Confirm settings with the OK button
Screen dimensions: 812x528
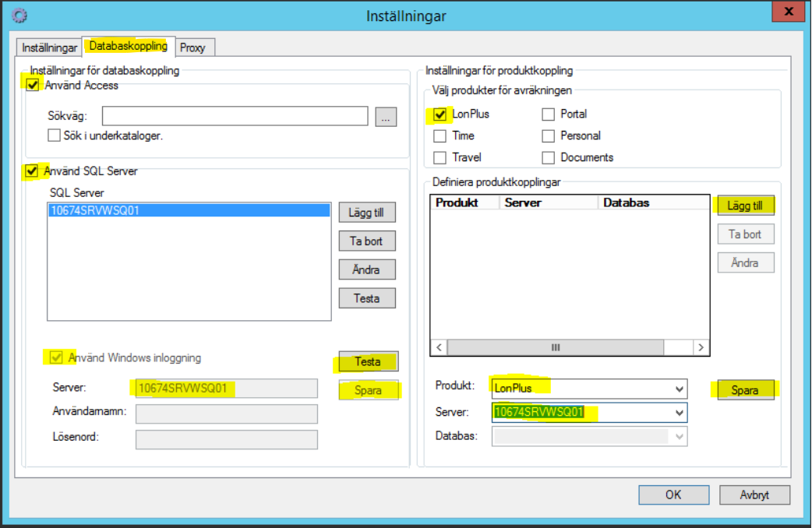tap(673, 495)
